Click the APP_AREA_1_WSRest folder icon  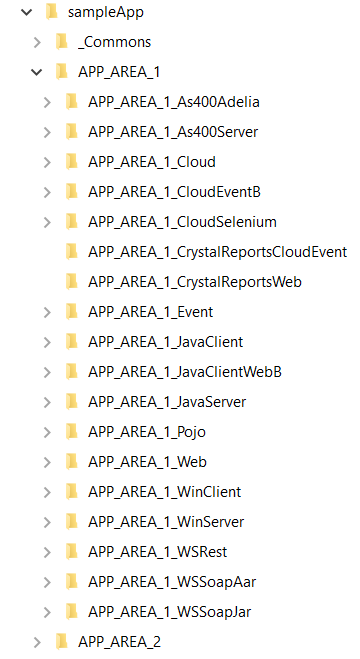point(72,551)
